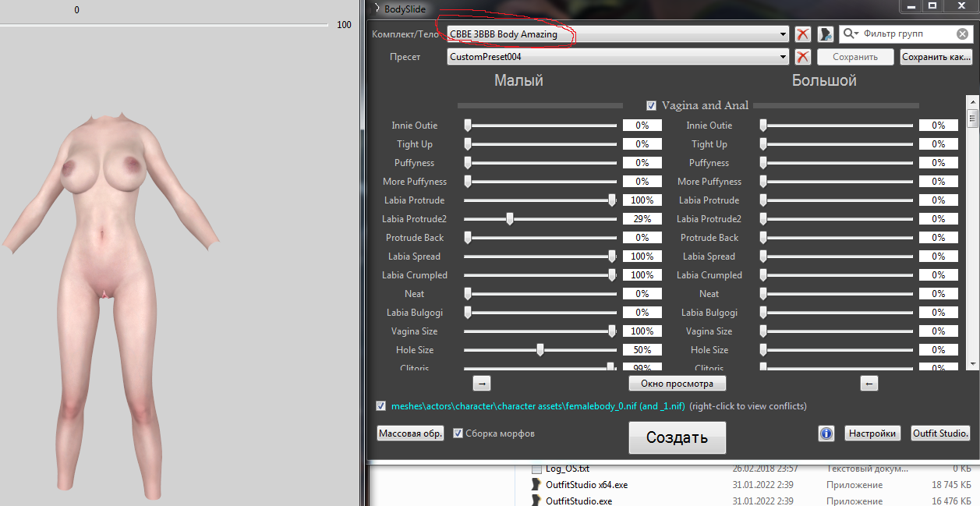The width and height of the screenshot is (980, 506).
Task: Click the magnifier icon in the group filter
Action: point(850,34)
